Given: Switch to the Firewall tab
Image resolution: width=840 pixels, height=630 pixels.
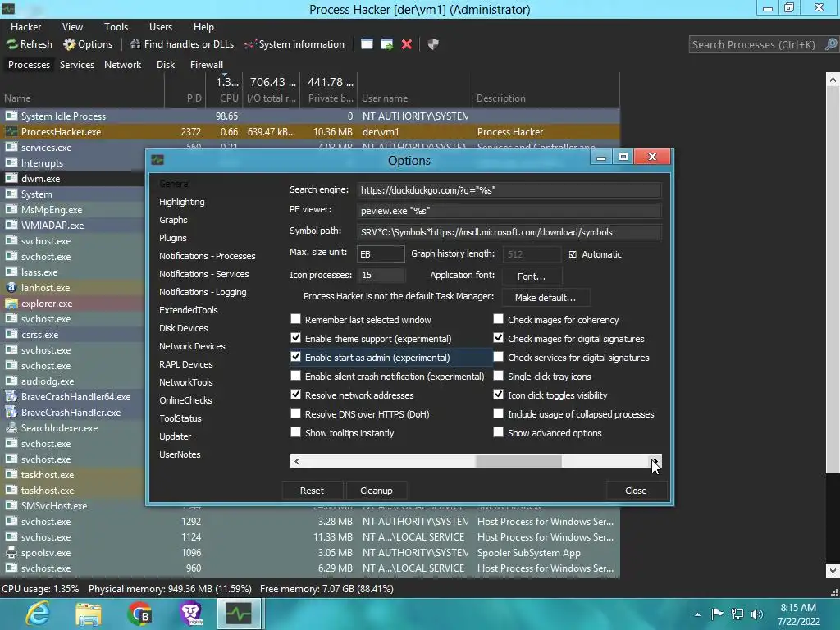Looking at the screenshot, I should [206, 64].
